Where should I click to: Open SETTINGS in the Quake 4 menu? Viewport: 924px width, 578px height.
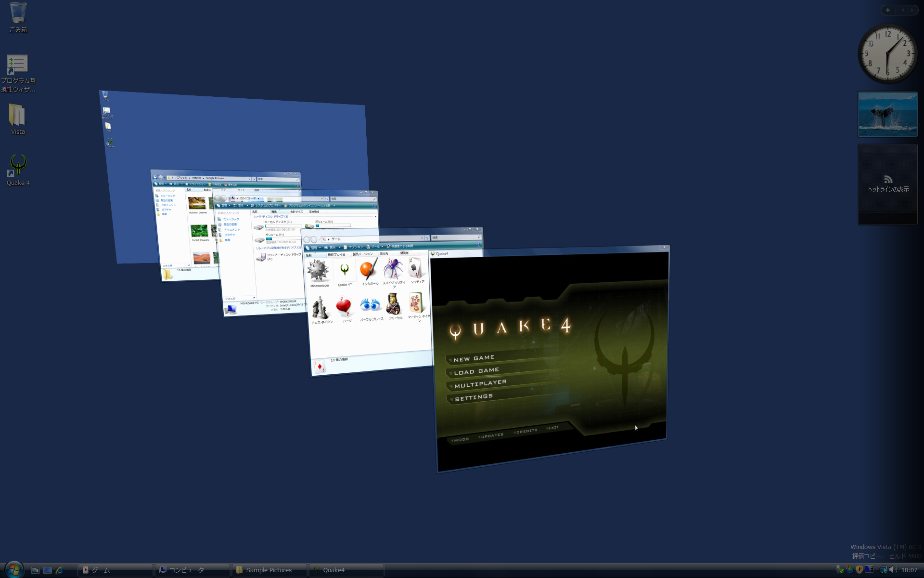click(474, 397)
